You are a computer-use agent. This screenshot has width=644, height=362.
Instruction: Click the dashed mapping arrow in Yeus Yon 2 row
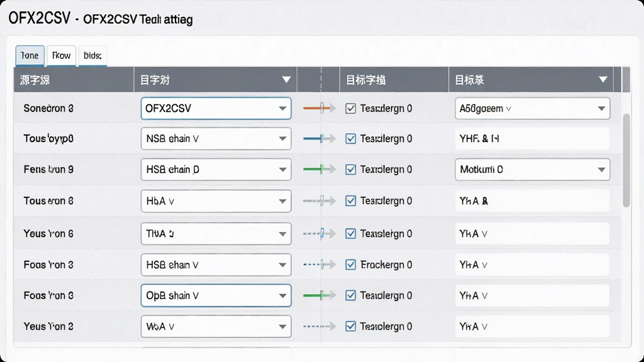click(x=319, y=326)
